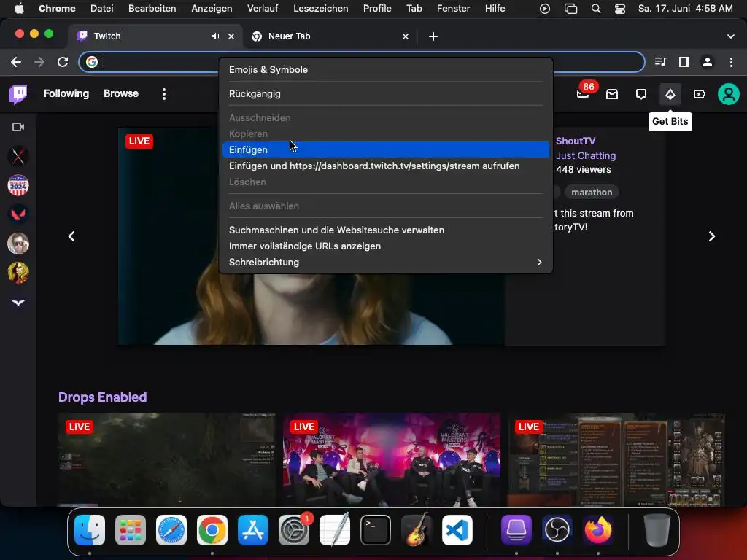Image resolution: width=747 pixels, height=560 pixels.
Task: Click the Get Bits diamond icon
Action: 670,94
